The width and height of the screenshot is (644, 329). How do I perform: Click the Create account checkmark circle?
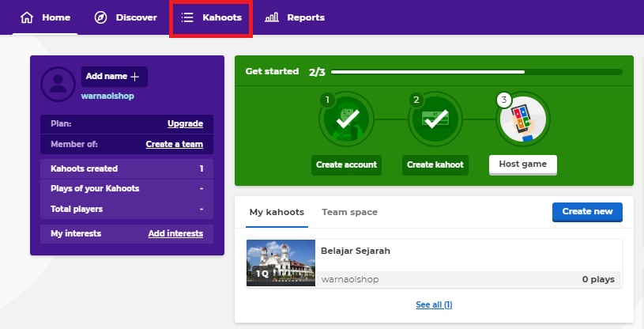pyautogui.click(x=347, y=119)
